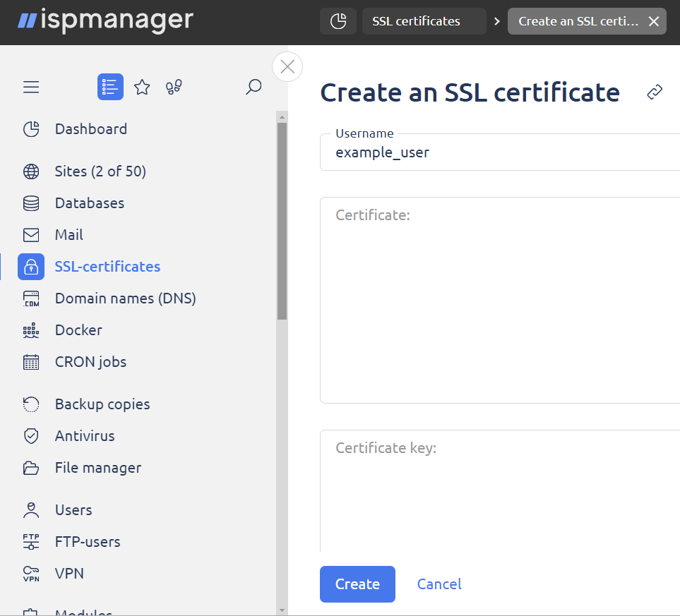
Task: Click the Docker icon
Action: point(31,330)
